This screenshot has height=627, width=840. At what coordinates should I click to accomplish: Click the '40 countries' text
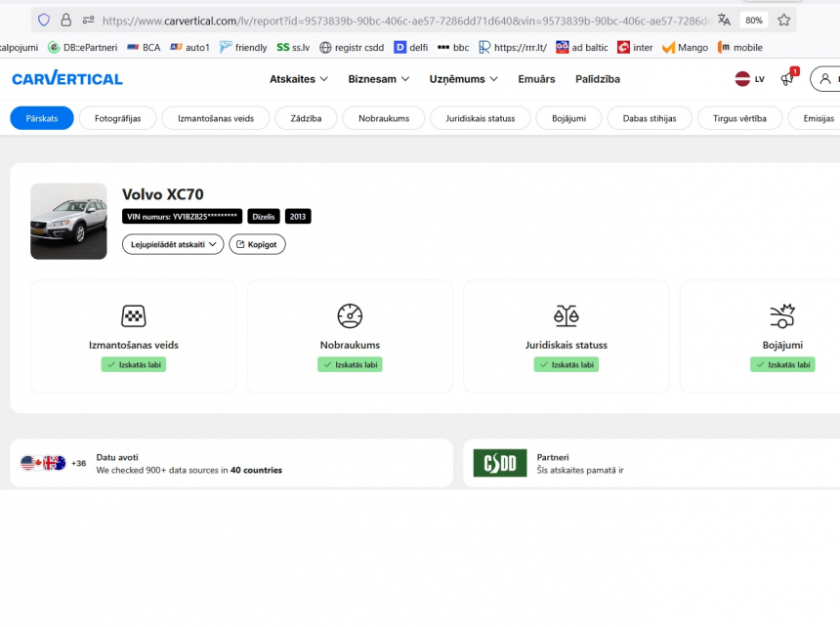(256, 470)
